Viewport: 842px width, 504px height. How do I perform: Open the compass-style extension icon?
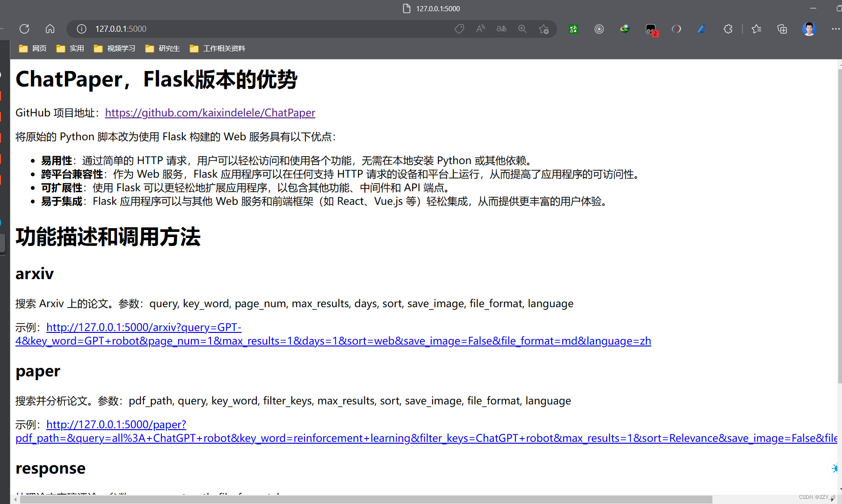click(676, 29)
